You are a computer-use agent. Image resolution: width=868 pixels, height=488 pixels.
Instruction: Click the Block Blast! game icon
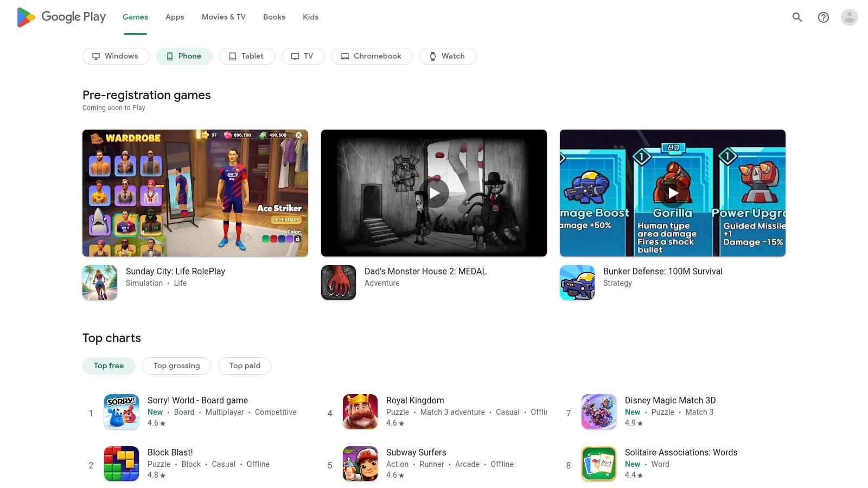pos(121,464)
